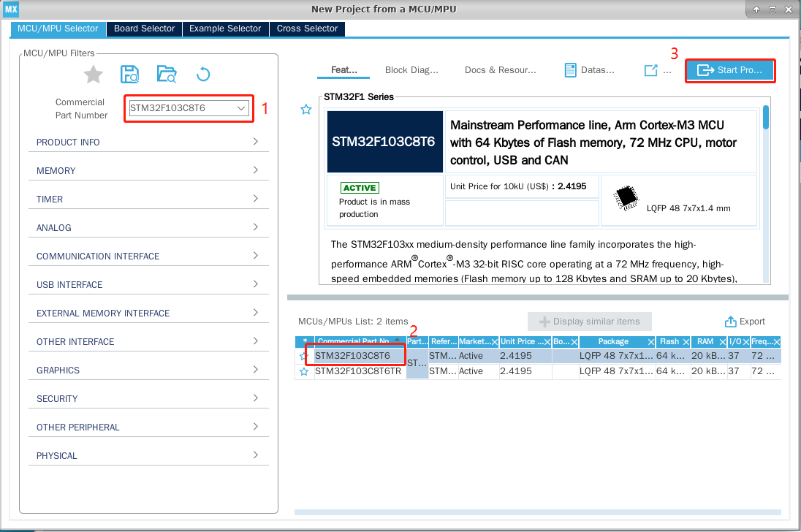
Task: Expand OTHER PERIPHERAL filter section
Action: (x=148, y=427)
